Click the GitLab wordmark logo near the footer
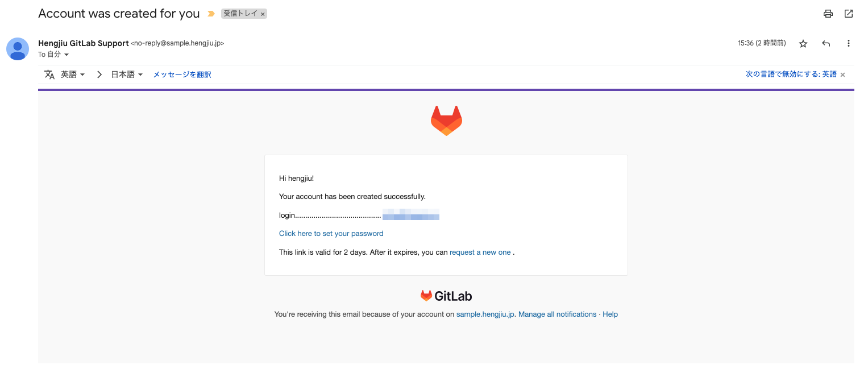The image size is (868, 373). (446, 295)
